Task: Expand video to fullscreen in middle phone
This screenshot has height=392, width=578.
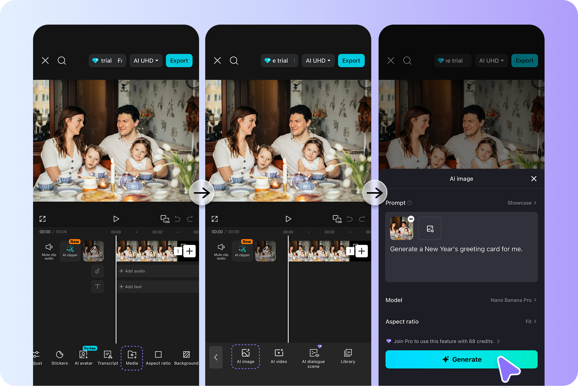Action: pyautogui.click(x=215, y=219)
